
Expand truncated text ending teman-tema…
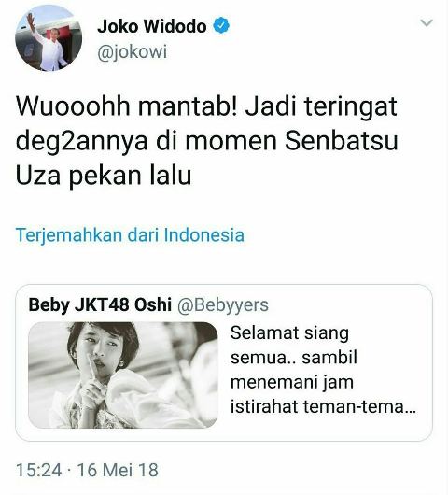pyautogui.click(x=323, y=406)
